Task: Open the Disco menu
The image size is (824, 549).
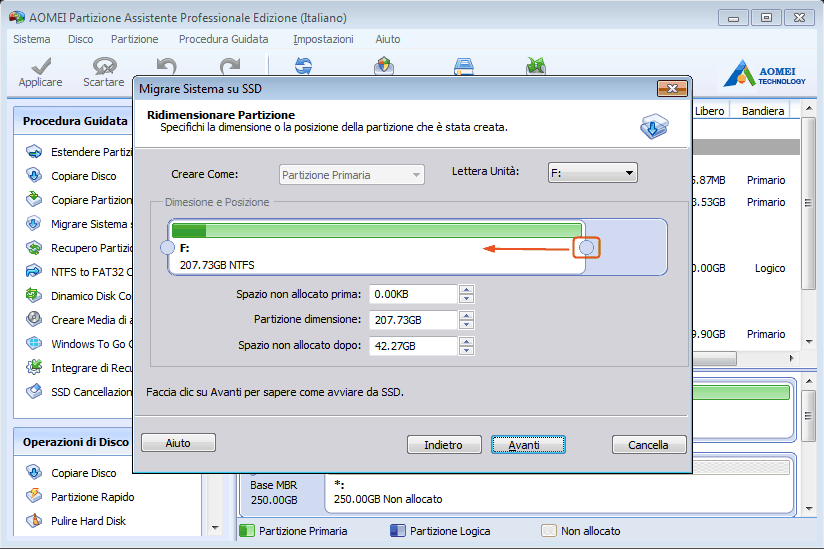Action: pyautogui.click(x=80, y=39)
